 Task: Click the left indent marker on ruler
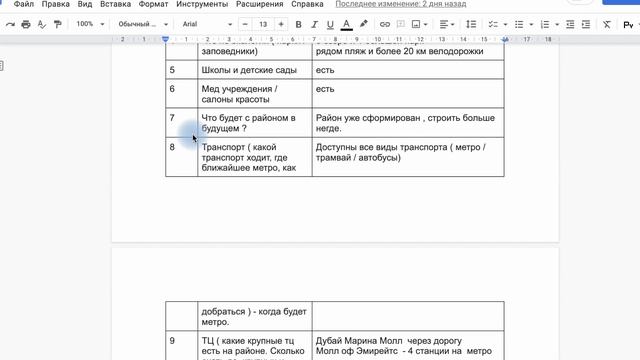click(165, 40)
